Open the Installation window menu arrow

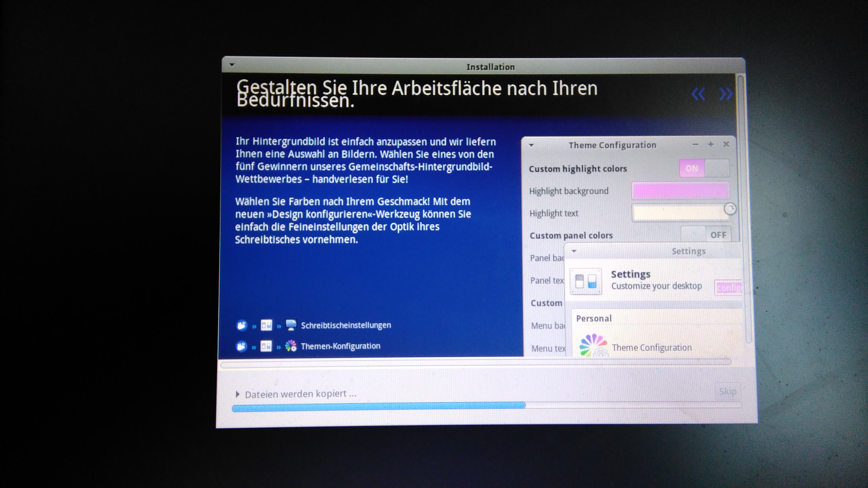[x=232, y=65]
